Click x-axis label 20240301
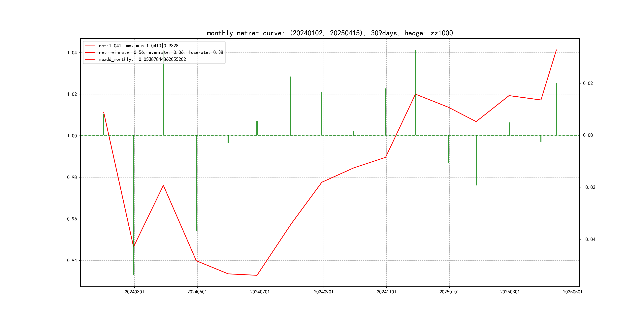The height and width of the screenshot is (322, 644). tap(134, 292)
